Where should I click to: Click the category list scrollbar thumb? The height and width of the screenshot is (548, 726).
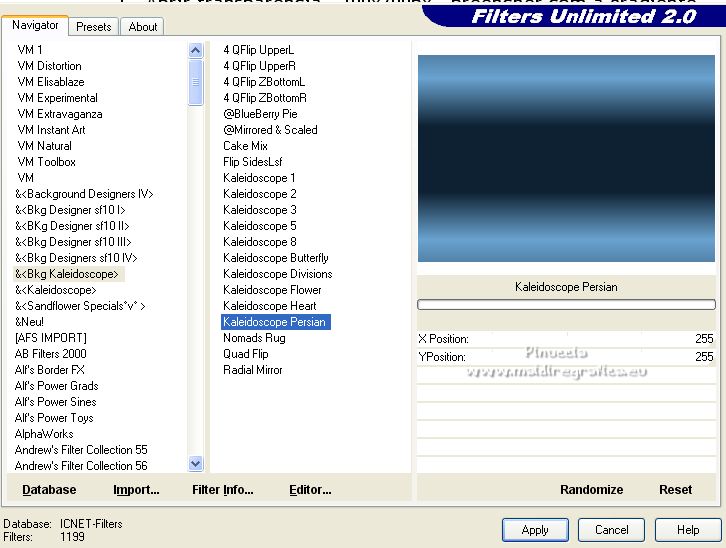[196, 82]
